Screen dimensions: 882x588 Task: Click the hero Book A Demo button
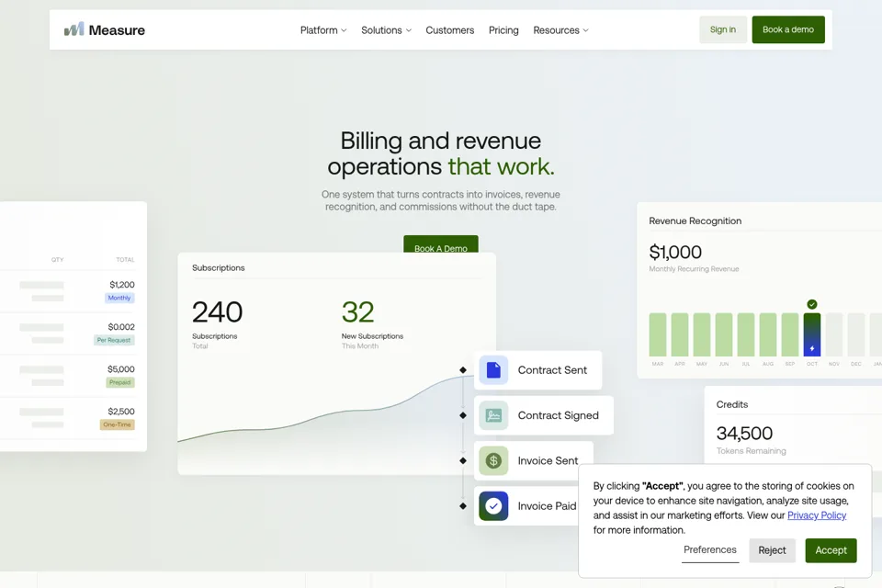coord(441,244)
